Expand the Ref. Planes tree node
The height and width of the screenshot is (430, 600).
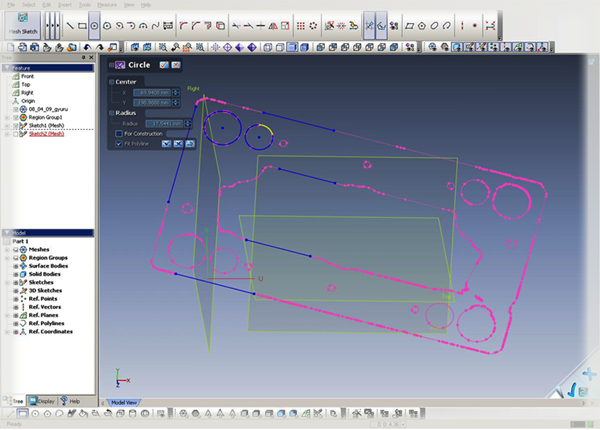(5, 315)
